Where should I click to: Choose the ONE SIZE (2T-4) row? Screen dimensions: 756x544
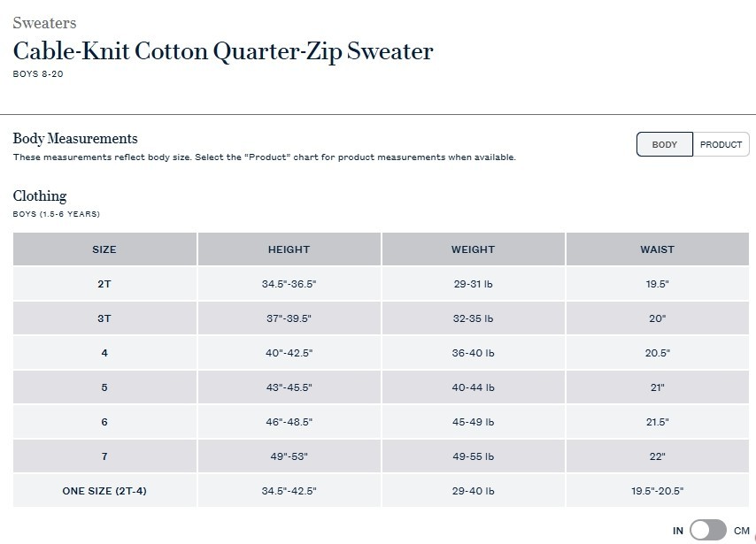pyautogui.click(x=104, y=490)
